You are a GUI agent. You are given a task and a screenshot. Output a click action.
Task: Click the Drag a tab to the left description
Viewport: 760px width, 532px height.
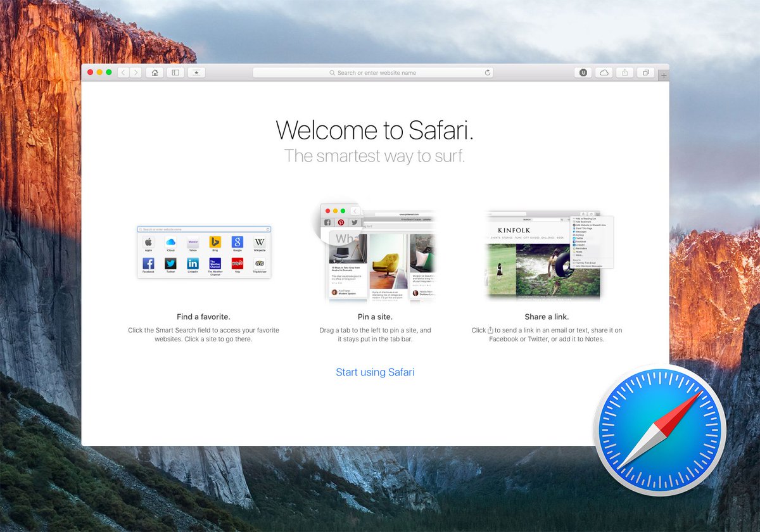coord(375,334)
